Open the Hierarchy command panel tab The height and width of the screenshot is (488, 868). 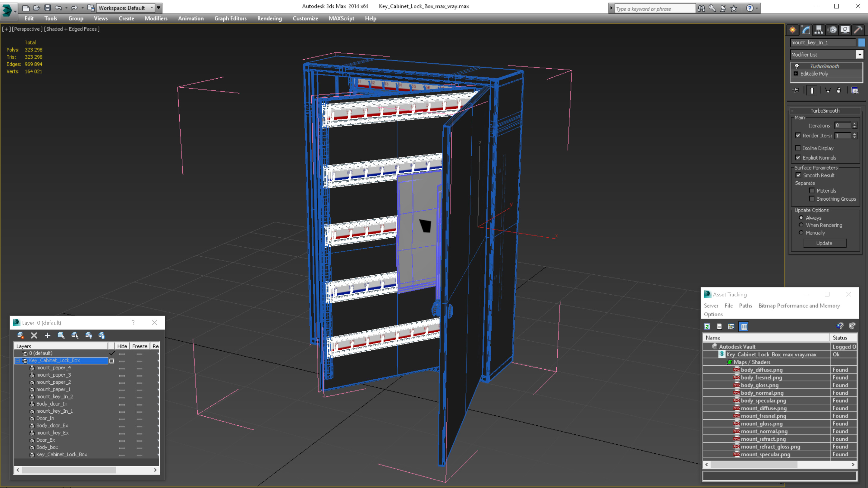(x=819, y=30)
